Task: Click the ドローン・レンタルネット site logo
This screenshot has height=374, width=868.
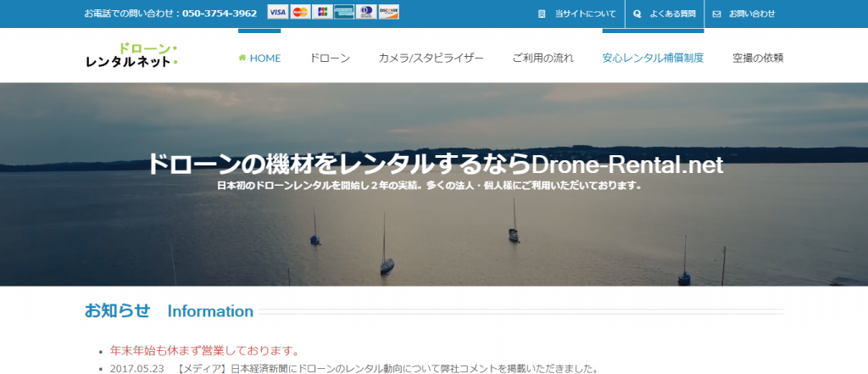Action: click(x=131, y=56)
